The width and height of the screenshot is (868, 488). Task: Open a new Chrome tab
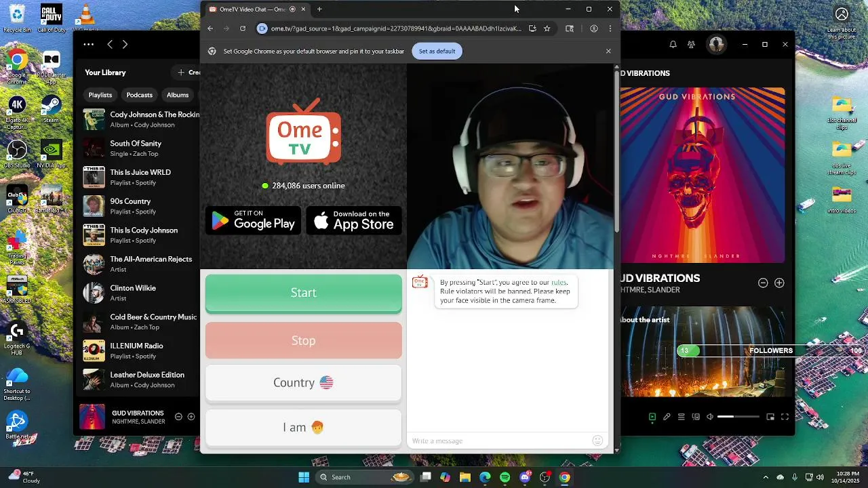click(319, 9)
